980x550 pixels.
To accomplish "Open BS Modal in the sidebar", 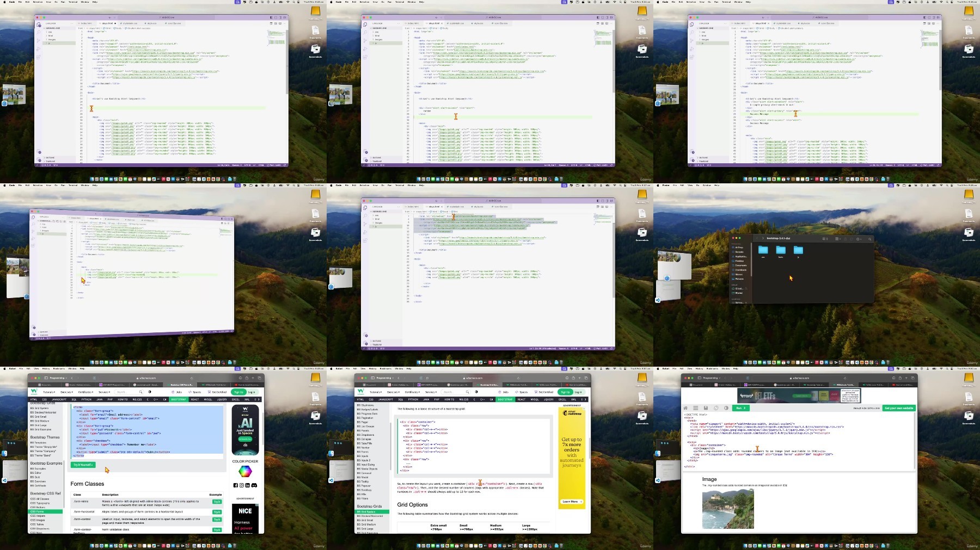I will click(363, 477).
